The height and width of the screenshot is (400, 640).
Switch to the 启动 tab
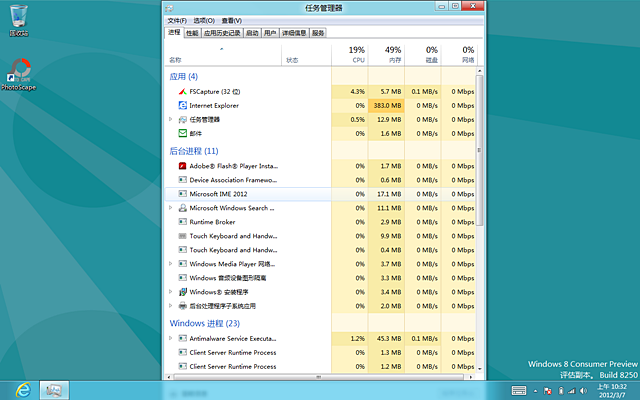[x=252, y=33]
